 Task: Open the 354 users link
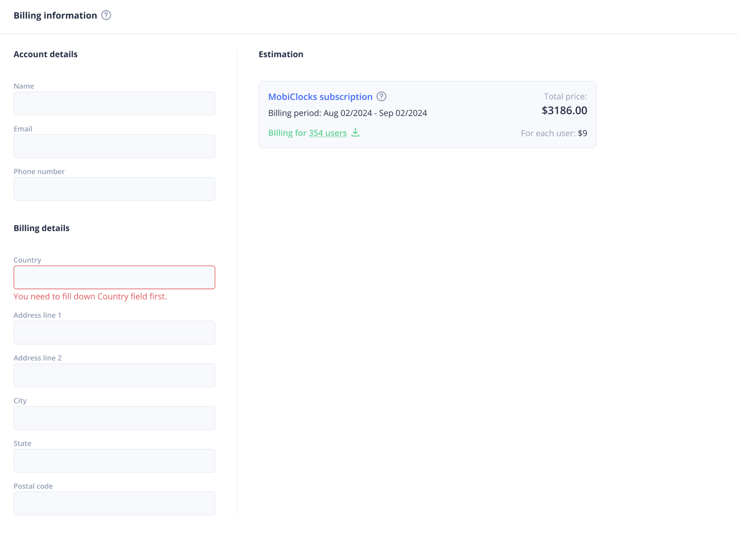328,133
